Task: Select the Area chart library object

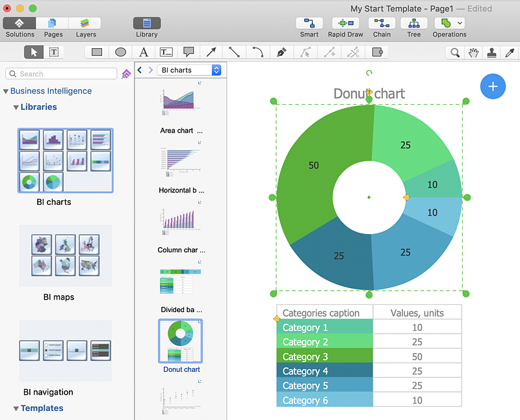Action: pyautogui.click(x=181, y=101)
